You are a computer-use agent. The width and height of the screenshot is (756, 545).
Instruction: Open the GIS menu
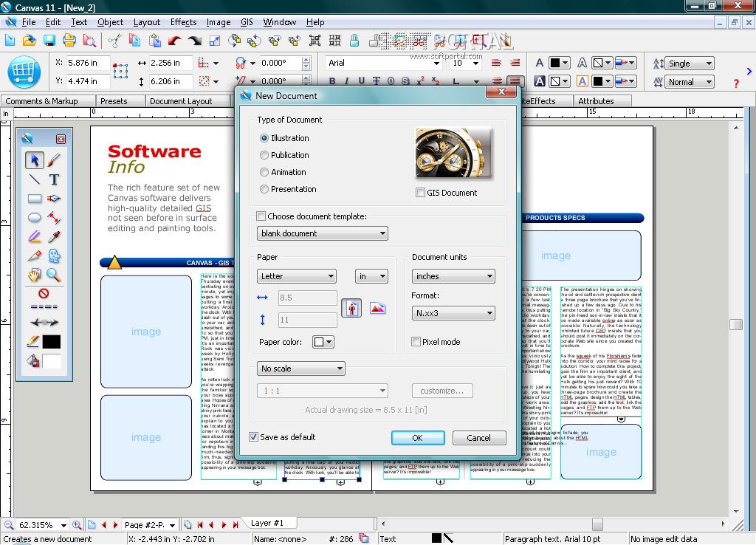coord(247,22)
